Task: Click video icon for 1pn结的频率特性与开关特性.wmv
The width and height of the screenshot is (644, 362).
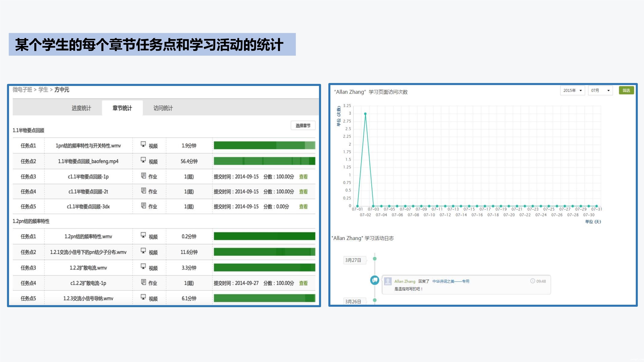Action: click(x=143, y=144)
